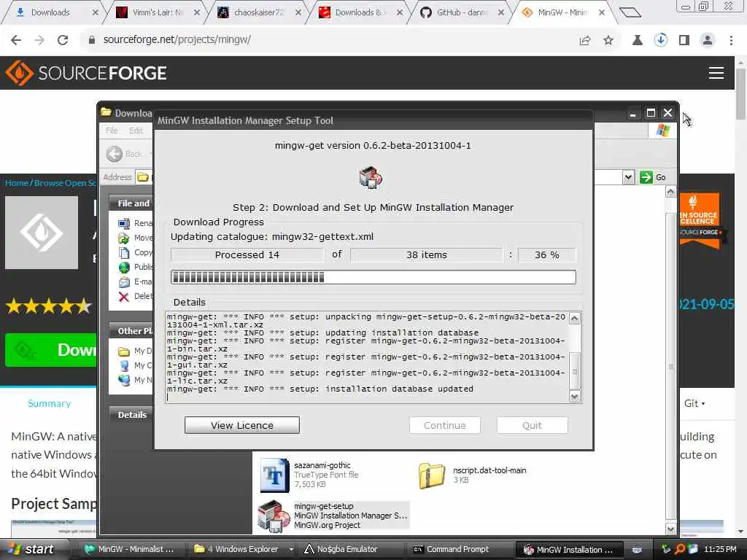
Task: Switch to chaoskaiser72 tab
Action: point(259,12)
